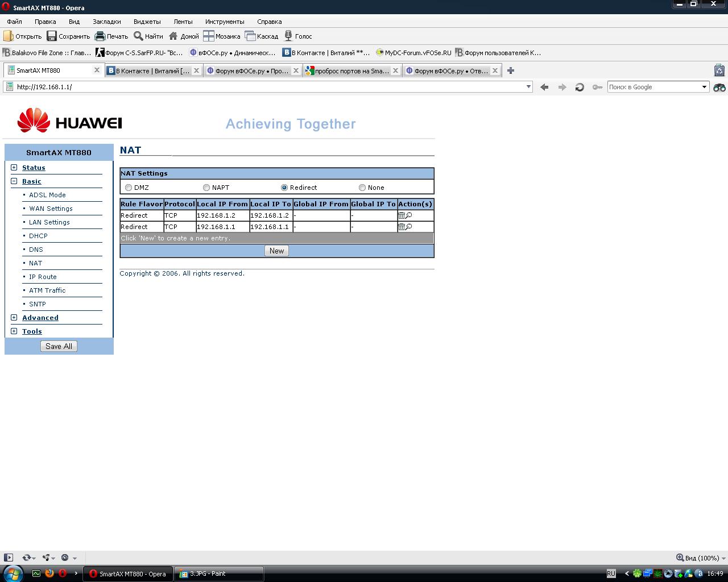
Task: Launch Firefox from quick launch bar
Action: pyautogui.click(x=49, y=573)
